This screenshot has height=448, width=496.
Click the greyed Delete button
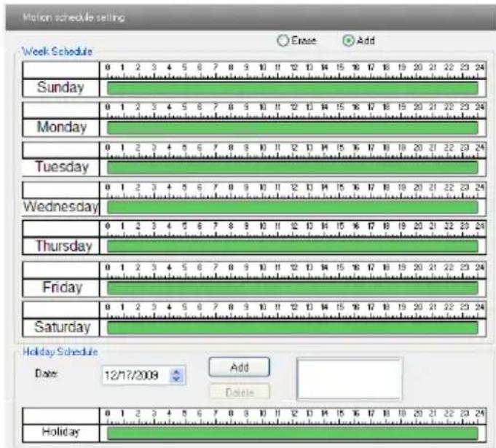click(240, 392)
